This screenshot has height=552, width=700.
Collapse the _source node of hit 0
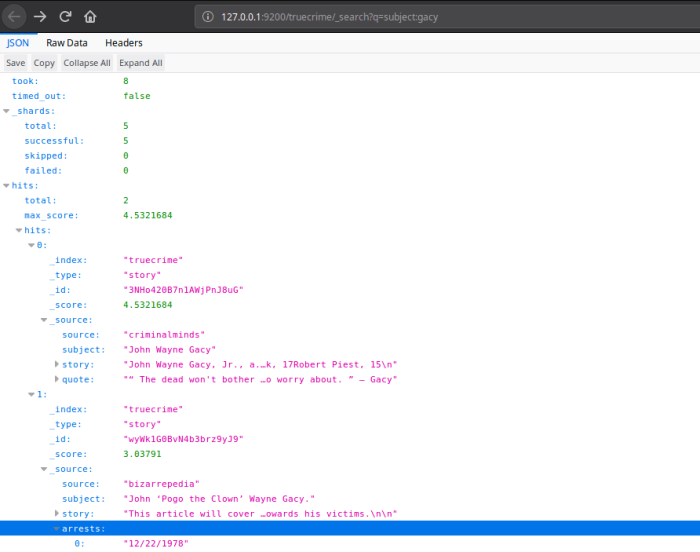point(44,320)
